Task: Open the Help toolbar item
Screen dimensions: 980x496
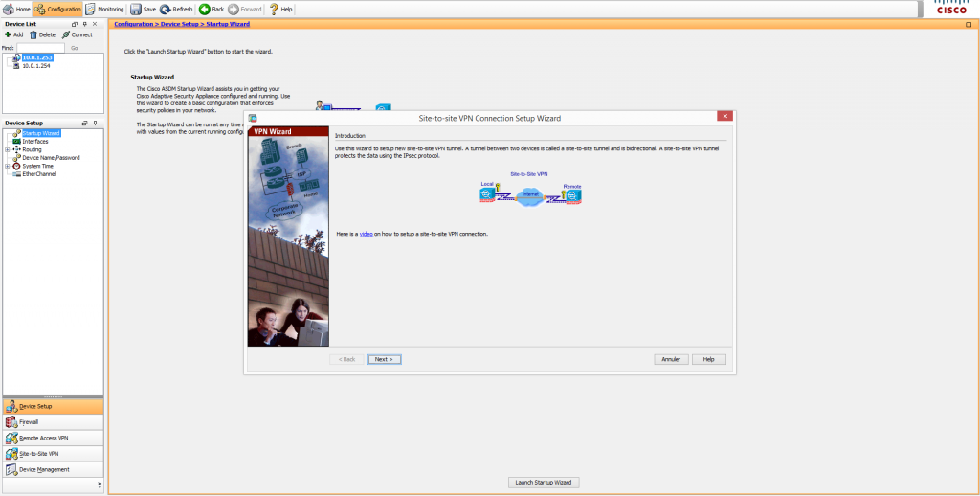Action: click(280, 10)
